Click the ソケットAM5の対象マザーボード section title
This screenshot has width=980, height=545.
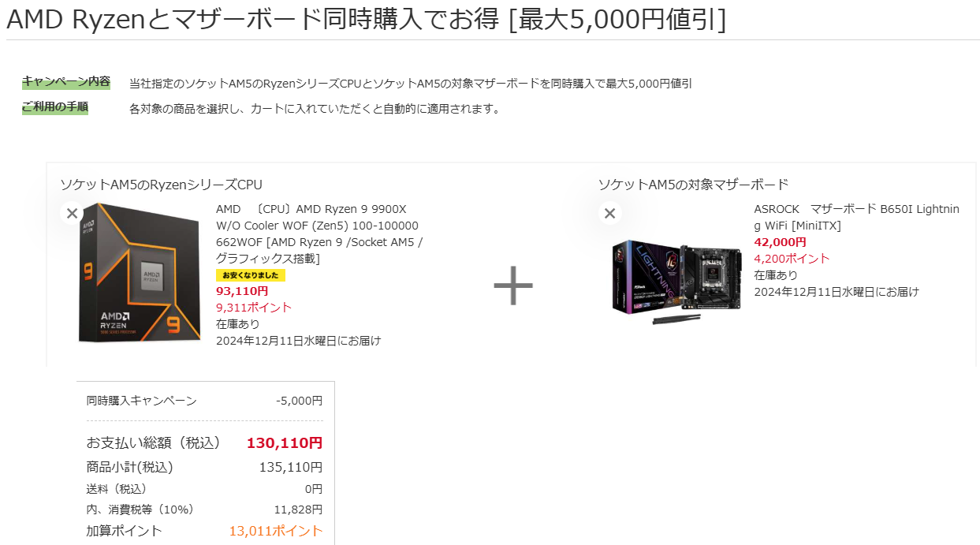[693, 185]
